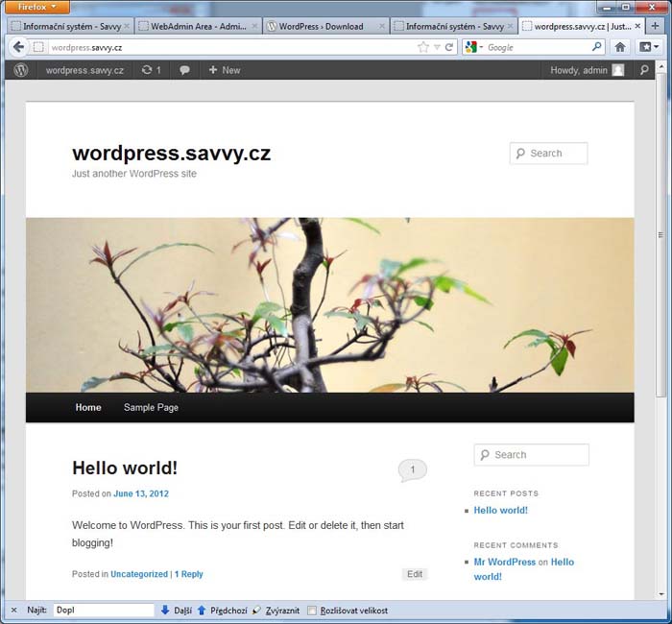Viewport: 672px width, 624px height.
Task: Switch to WebAdmin Area tab
Action: pos(198,26)
